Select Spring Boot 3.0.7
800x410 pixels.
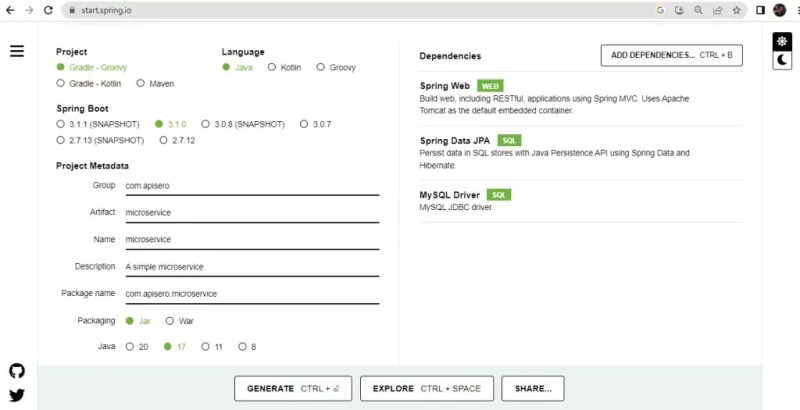point(315,124)
